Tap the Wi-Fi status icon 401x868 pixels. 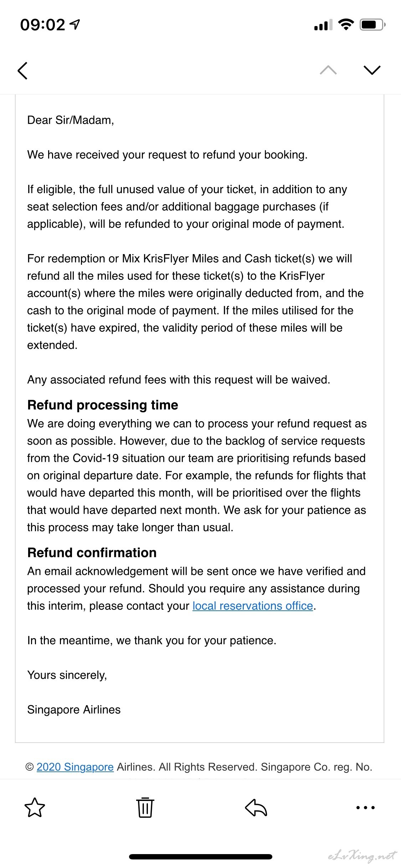click(x=345, y=25)
